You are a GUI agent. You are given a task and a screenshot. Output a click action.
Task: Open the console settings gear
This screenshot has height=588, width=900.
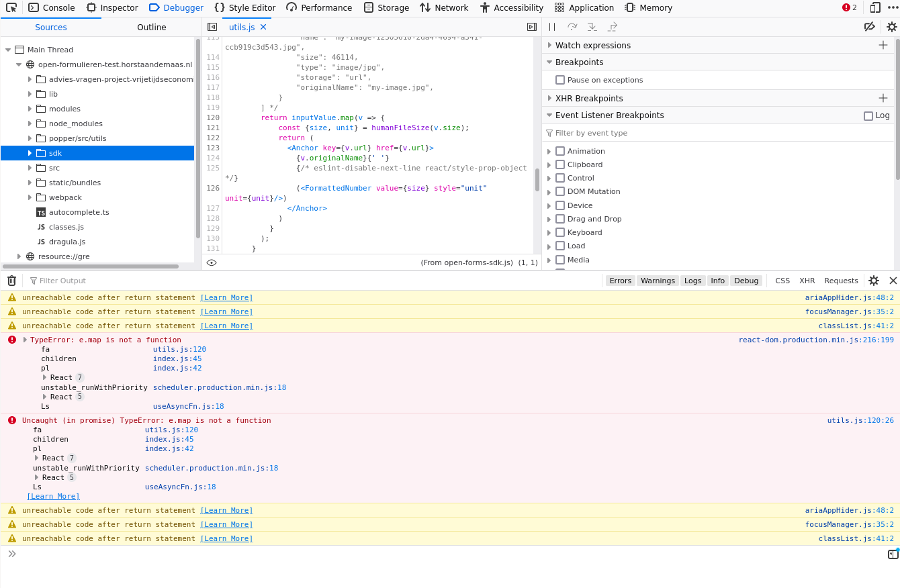(874, 281)
